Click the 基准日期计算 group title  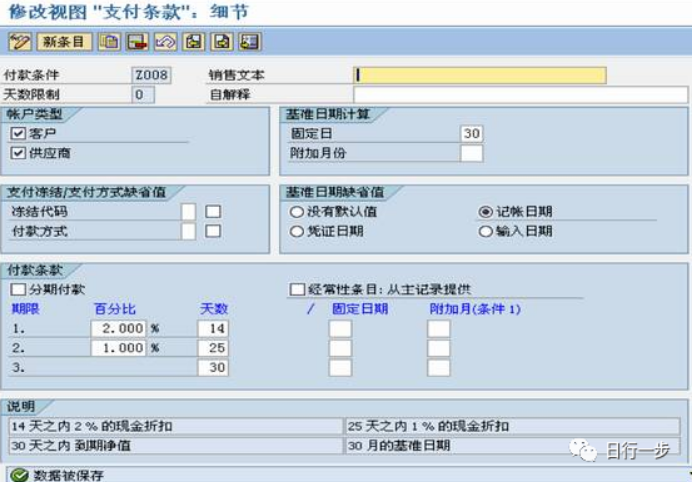[x=328, y=114]
